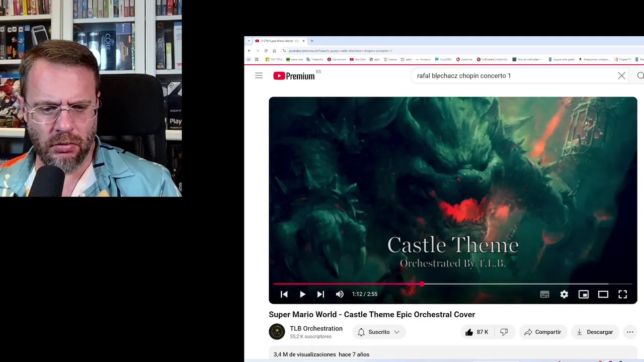Close the Super Mario World browser tab

coord(303,41)
